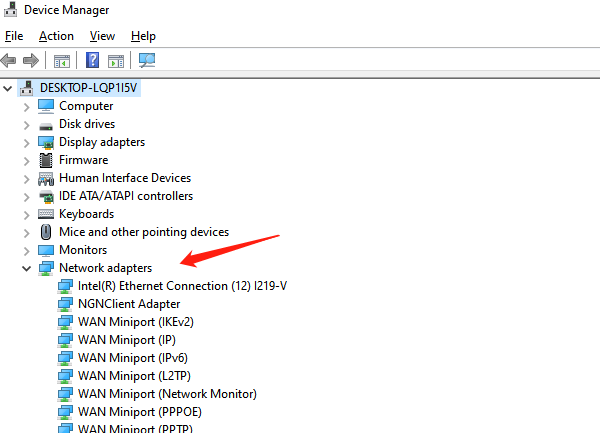The image size is (600, 433).
Task: Click the WAN Miniport (PPPOE) icon
Action: click(x=65, y=412)
